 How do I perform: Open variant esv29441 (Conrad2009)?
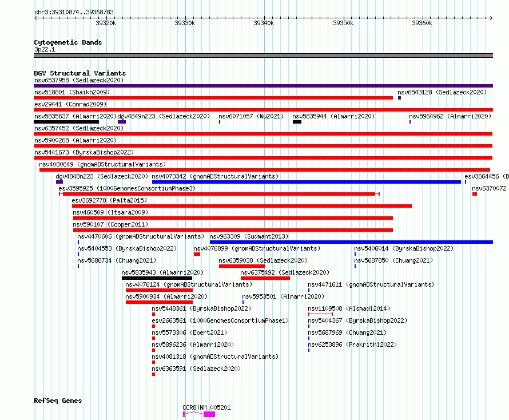point(70,104)
